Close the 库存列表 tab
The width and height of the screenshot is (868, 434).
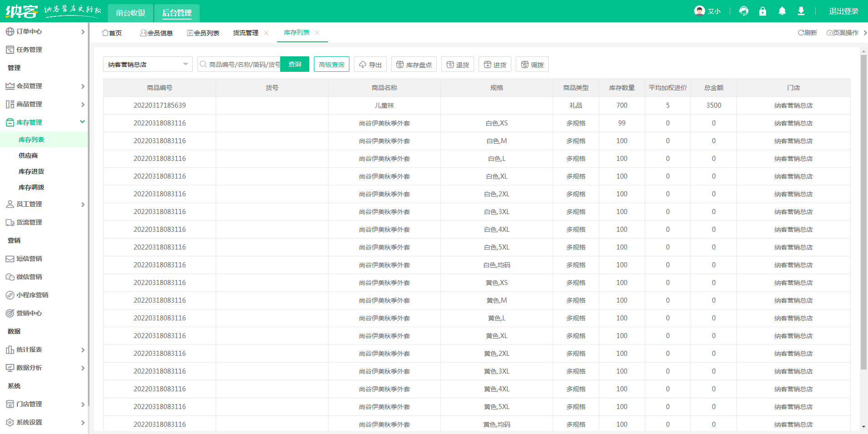coord(317,33)
